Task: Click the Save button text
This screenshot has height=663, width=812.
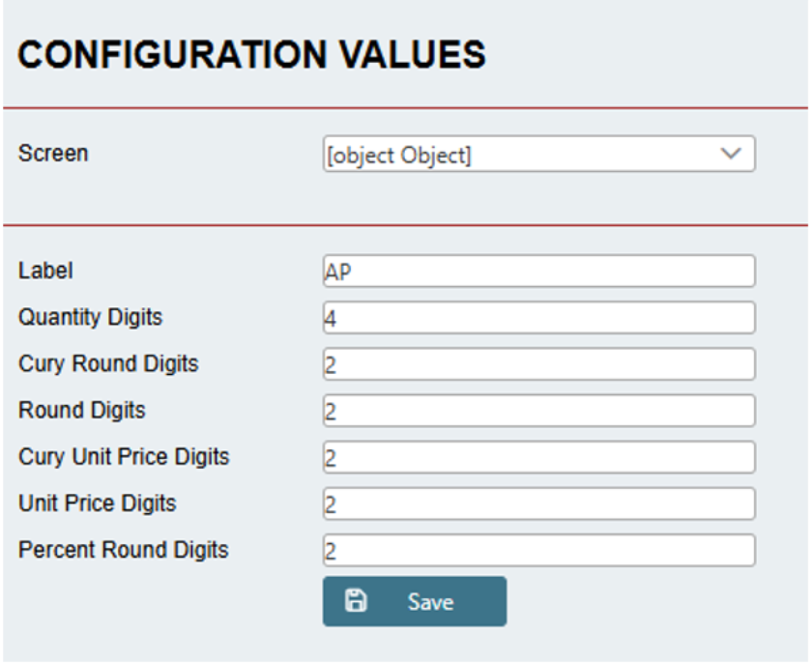Action: (430, 602)
